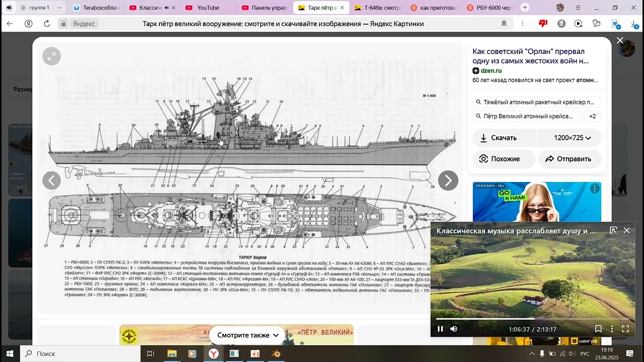Toggle mute in floating video player
The height and width of the screenshot is (362, 644).
point(454,329)
